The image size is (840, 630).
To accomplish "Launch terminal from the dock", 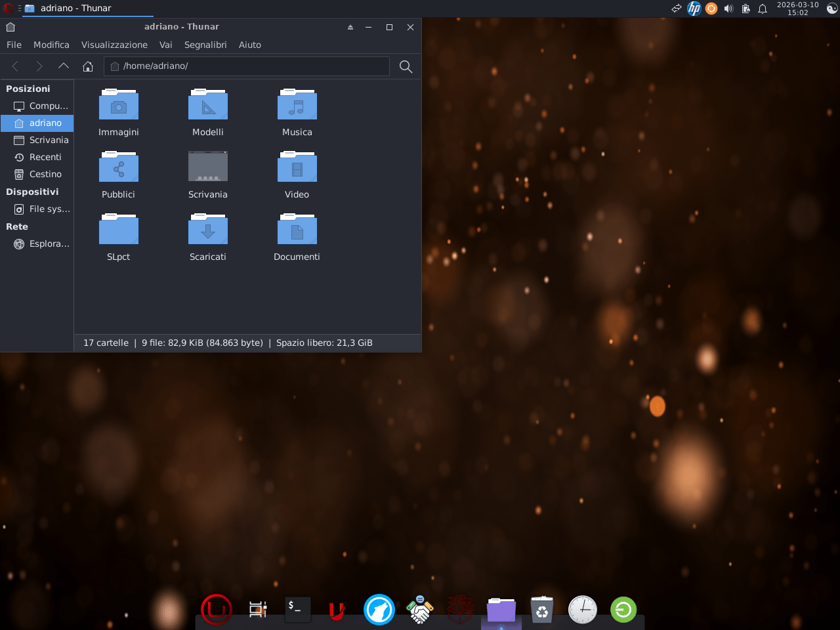I will click(297, 610).
